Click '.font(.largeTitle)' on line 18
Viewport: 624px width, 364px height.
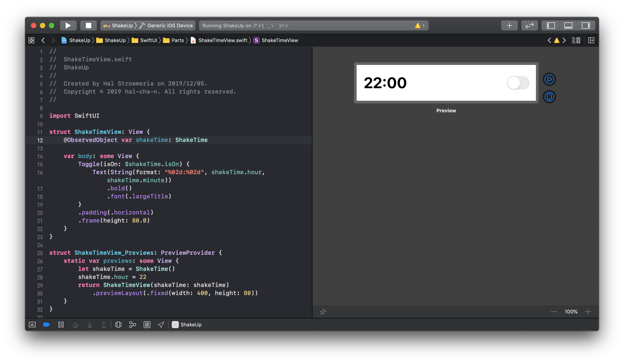click(139, 196)
